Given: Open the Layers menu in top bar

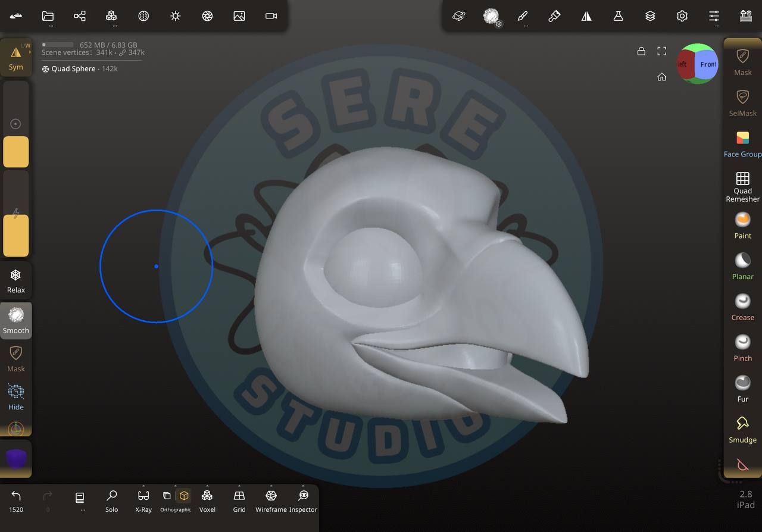Looking at the screenshot, I should coord(650,16).
